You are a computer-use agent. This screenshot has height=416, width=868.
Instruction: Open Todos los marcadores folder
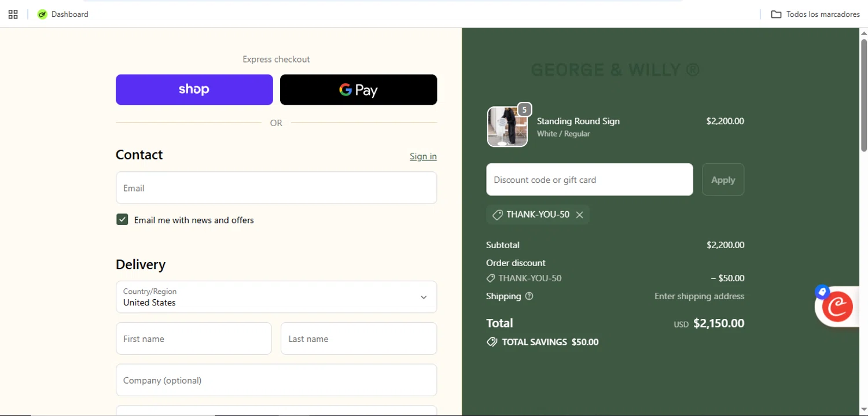point(815,14)
